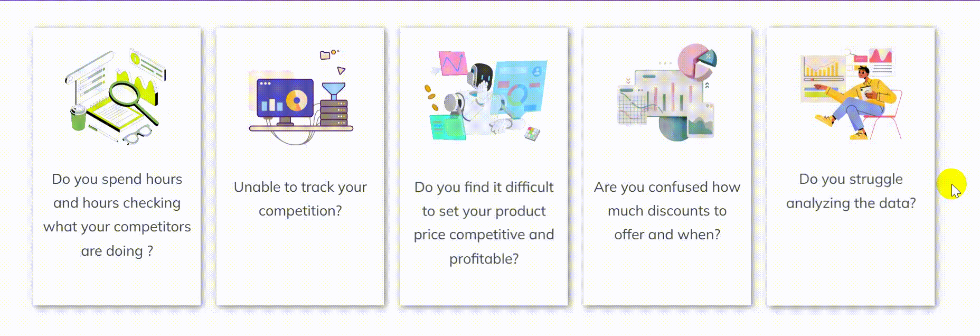Click the blank lower area of discounts card

pos(667,274)
